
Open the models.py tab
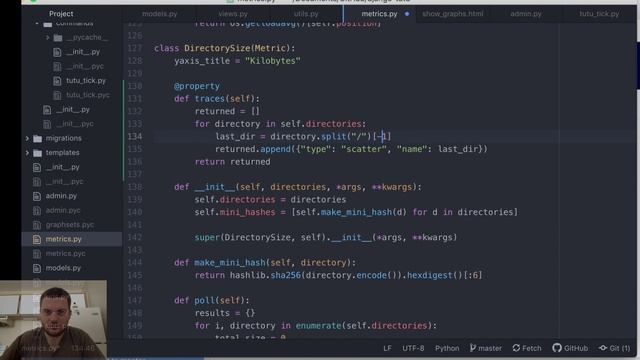(x=160, y=14)
